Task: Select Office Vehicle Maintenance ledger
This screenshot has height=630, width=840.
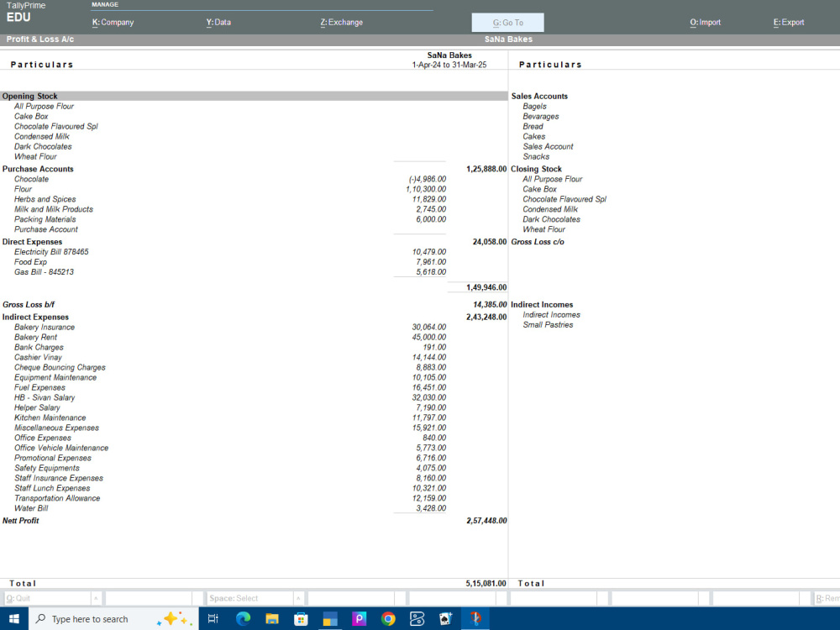Action: tap(61, 448)
